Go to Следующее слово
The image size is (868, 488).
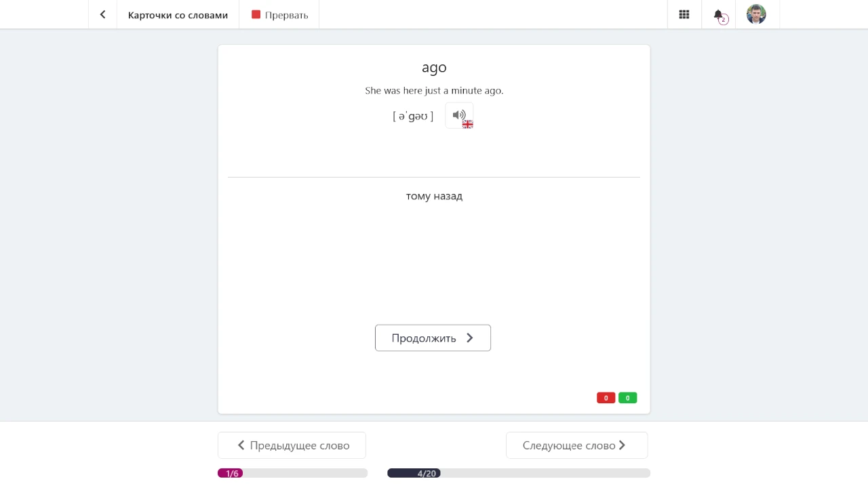click(577, 445)
